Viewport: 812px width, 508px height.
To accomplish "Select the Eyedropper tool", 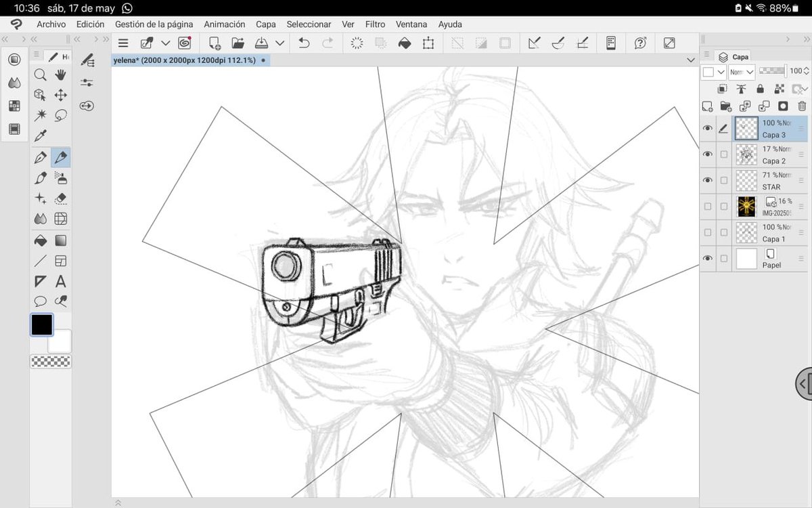I will tap(41, 135).
